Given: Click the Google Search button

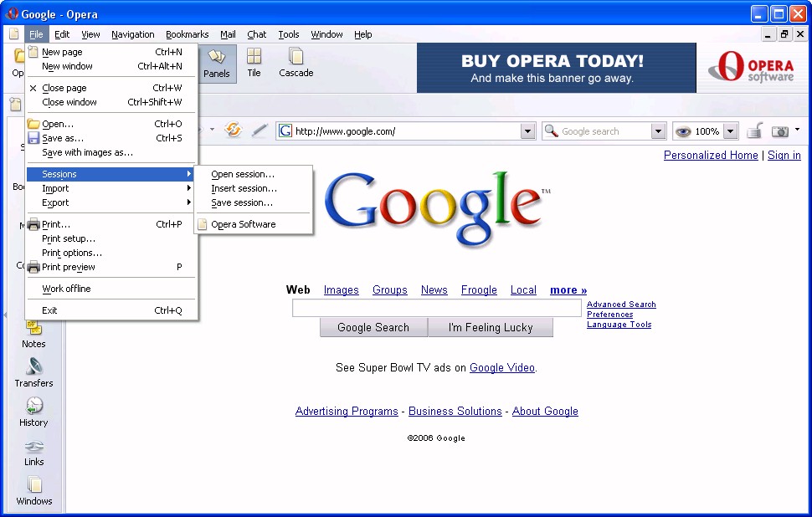Looking at the screenshot, I should pos(373,328).
